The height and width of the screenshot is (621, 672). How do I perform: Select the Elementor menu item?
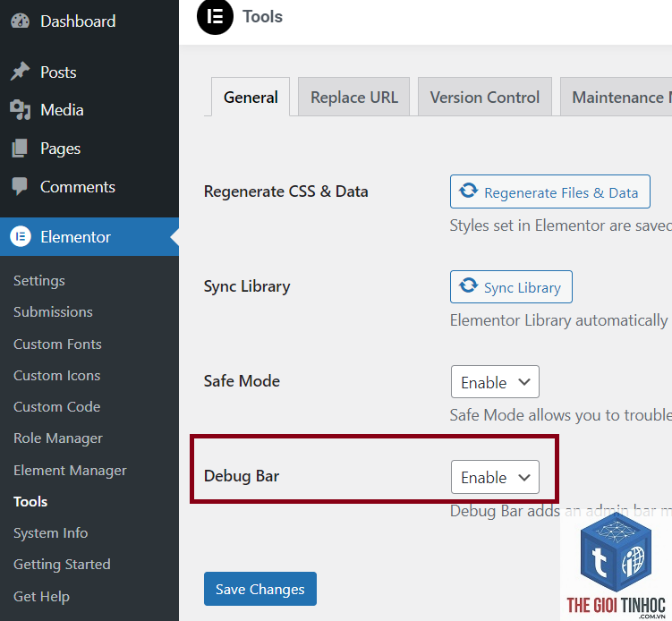tap(89, 236)
